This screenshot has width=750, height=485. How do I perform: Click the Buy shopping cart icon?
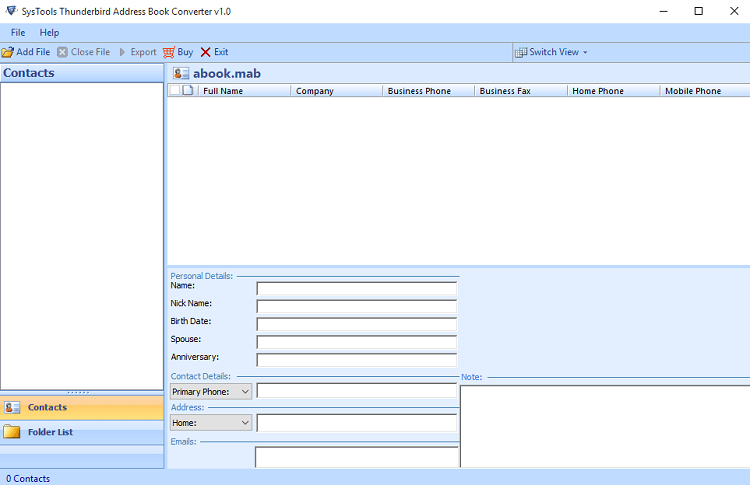[169, 52]
